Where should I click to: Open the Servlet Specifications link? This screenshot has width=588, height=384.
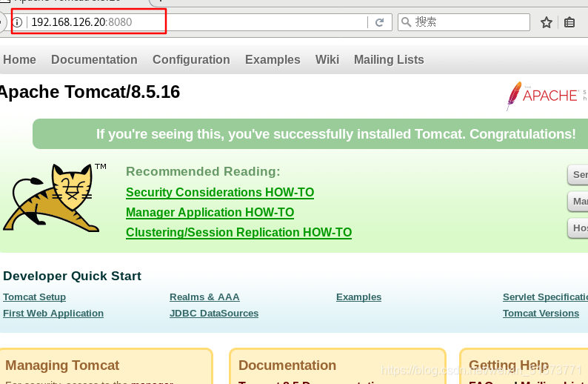[x=545, y=297]
